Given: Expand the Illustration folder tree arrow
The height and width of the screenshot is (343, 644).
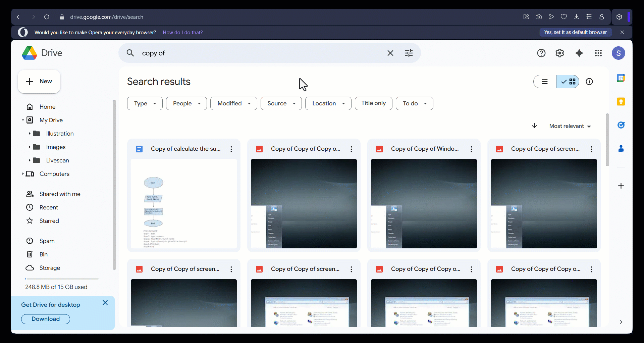Looking at the screenshot, I should 30,134.
